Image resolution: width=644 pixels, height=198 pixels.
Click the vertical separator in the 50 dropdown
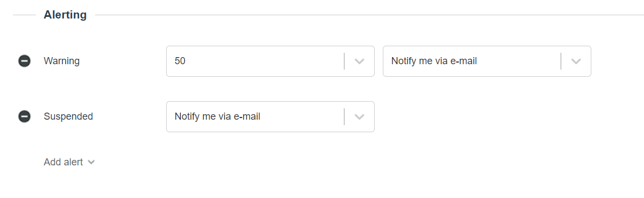point(344,61)
